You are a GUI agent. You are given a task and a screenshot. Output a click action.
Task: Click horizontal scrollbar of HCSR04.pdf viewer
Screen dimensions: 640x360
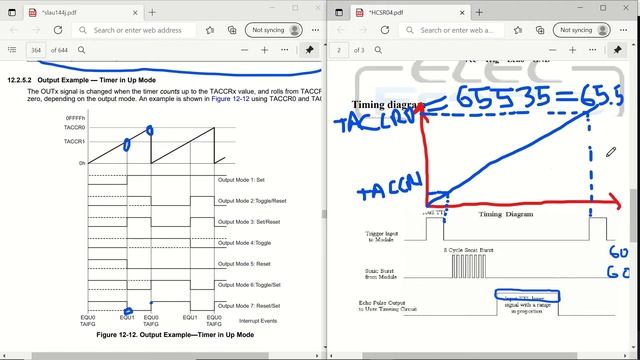469,356
